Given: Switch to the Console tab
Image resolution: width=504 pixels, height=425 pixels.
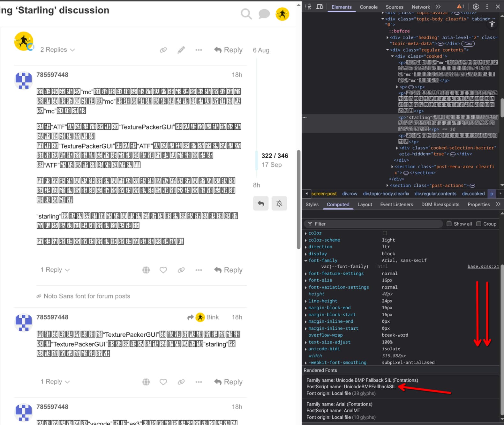Looking at the screenshot, I should click(x=368, y=7).
